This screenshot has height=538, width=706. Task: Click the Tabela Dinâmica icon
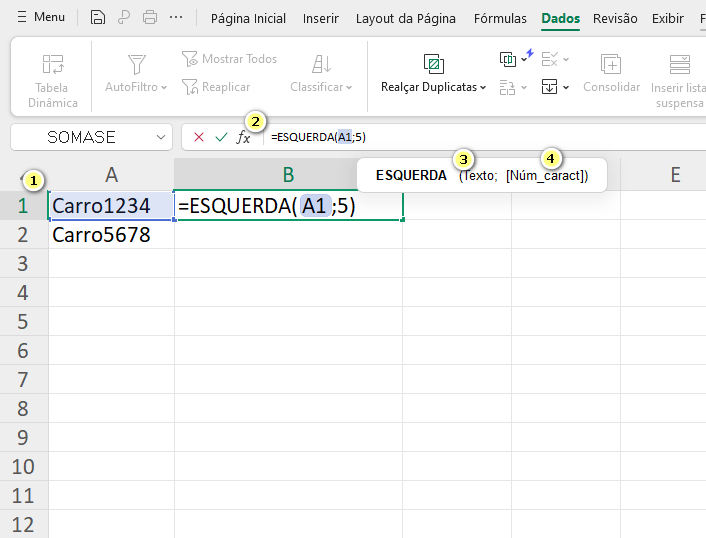52,65
